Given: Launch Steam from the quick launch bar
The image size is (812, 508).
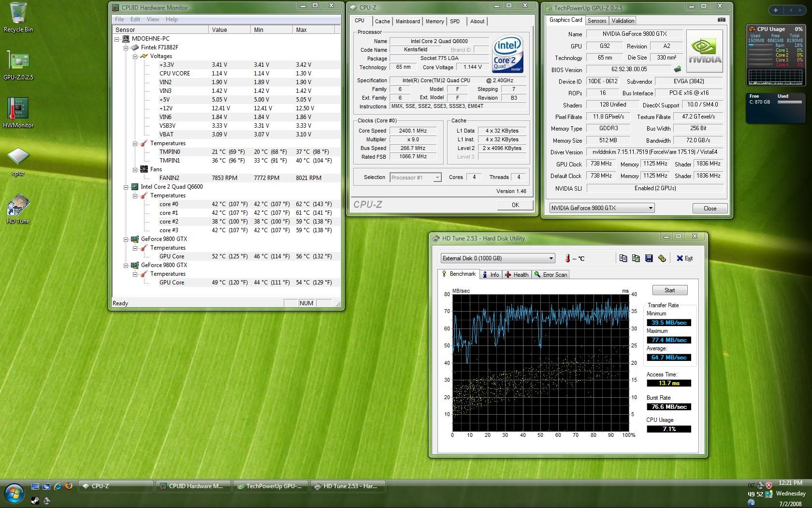Looking at the screenshot, I should click(35, 501).
